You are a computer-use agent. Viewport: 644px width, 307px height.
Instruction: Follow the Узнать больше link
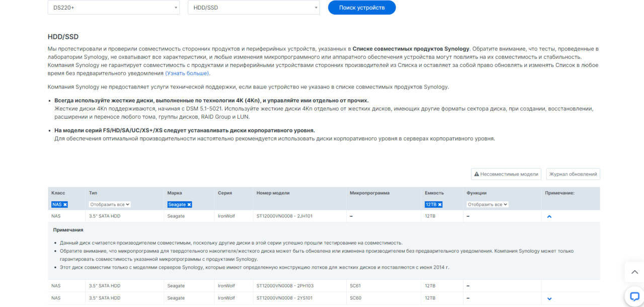tap(187, 73)
